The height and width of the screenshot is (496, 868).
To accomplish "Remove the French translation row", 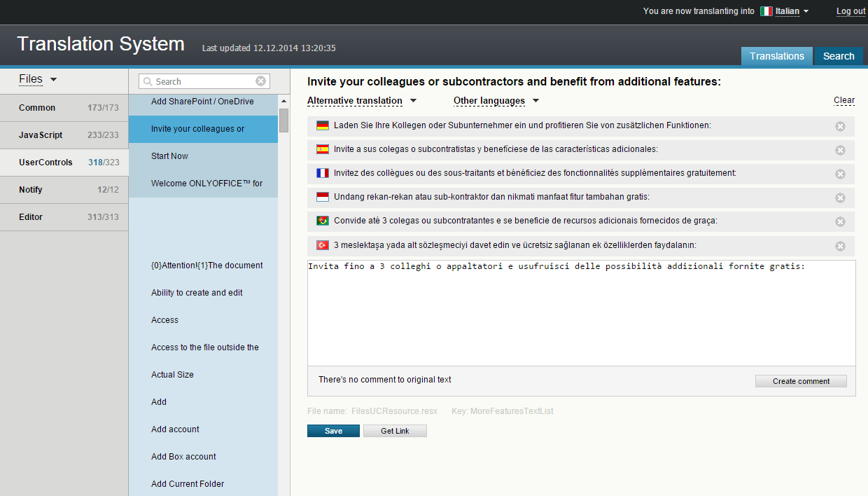I will pos(840,174).
